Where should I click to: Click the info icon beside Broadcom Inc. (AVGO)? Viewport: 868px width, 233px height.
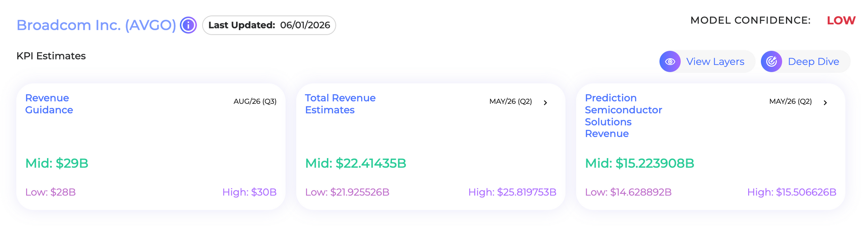(188, 25)
